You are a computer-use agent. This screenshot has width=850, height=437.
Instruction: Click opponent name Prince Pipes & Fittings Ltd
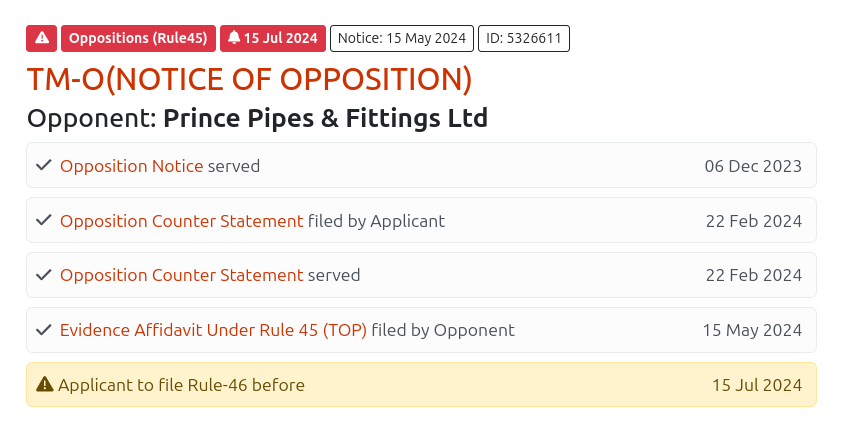click(x=325, y=119)
